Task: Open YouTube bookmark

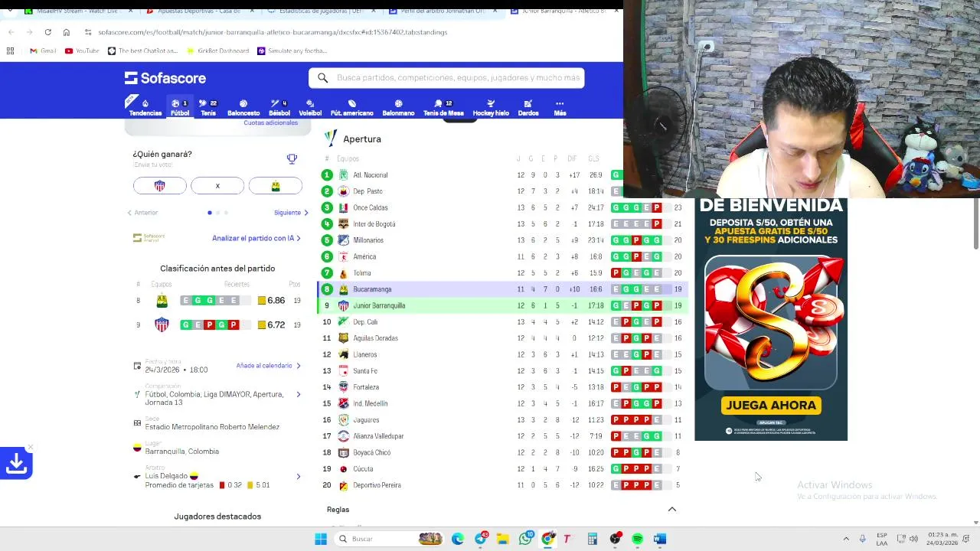Action: (x=82, y=51)
